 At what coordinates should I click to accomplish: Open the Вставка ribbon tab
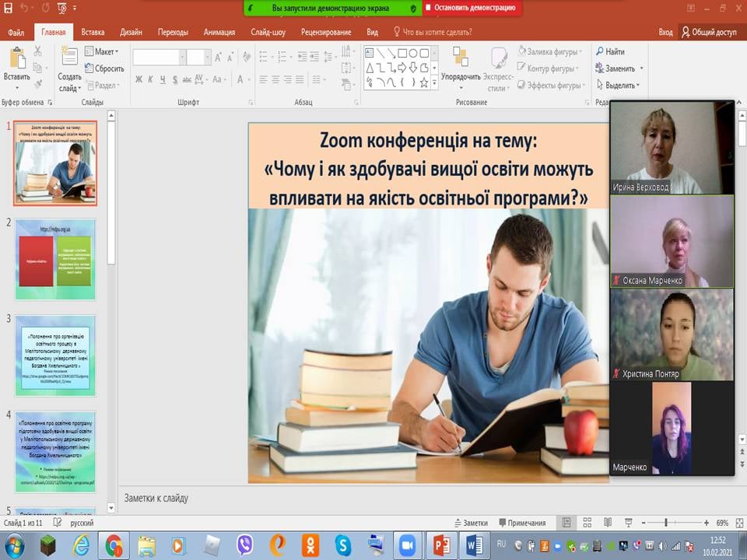click(93, 32)
